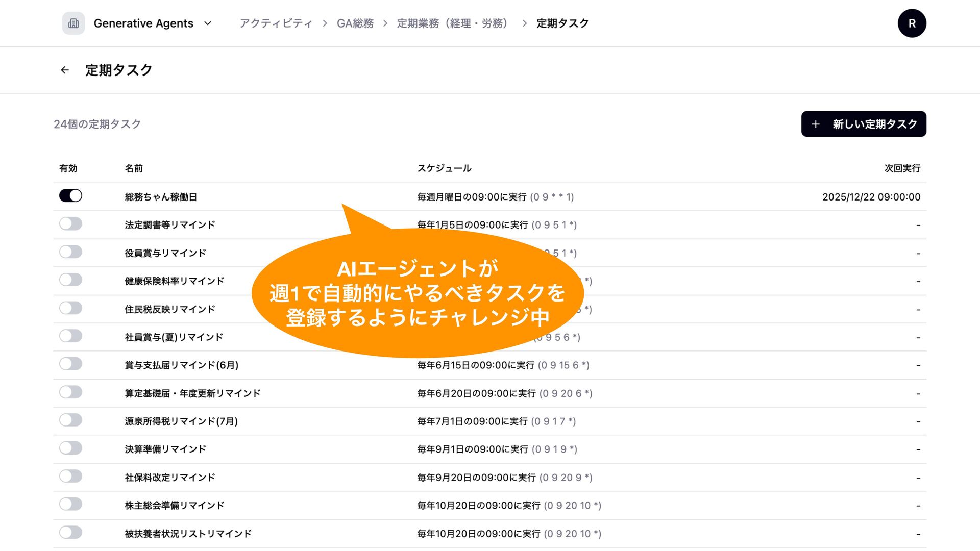Go to アクティビティ breadcrumb
Screen dimensions: 980x551
pos(276,23)
